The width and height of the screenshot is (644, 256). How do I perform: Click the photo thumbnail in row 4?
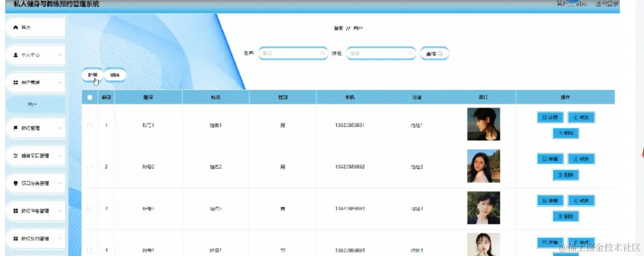483,244
